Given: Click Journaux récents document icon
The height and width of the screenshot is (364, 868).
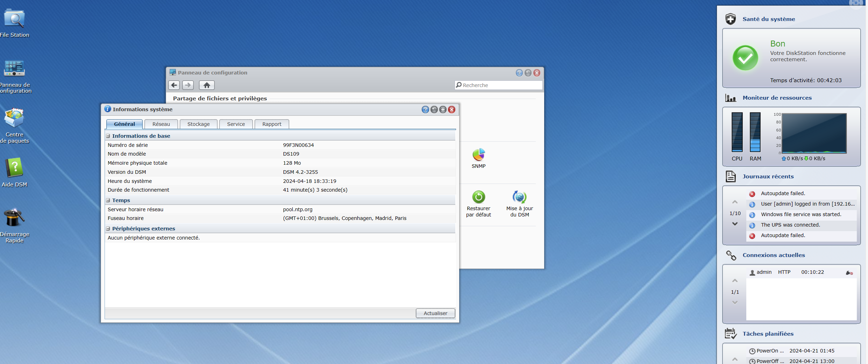Looking at the screenshot, I should (731, 176).
